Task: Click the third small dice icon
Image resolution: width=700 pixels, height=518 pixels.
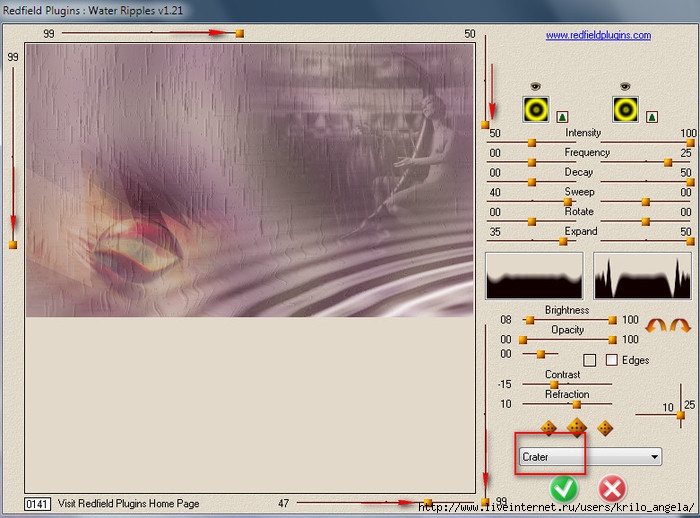Action: point(605,428)
